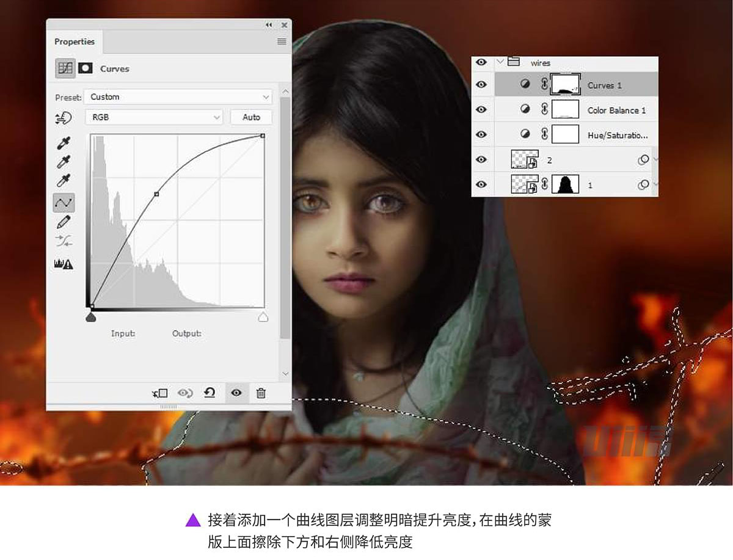The image size is (733, 560).
Task: Select the middle control point on the curve
Action: [x=157, y=194]
